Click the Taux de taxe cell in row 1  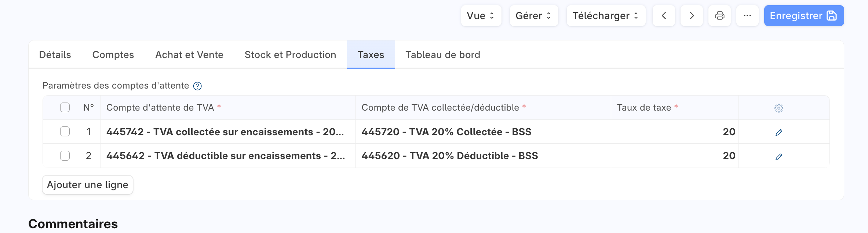pos(674,132)
